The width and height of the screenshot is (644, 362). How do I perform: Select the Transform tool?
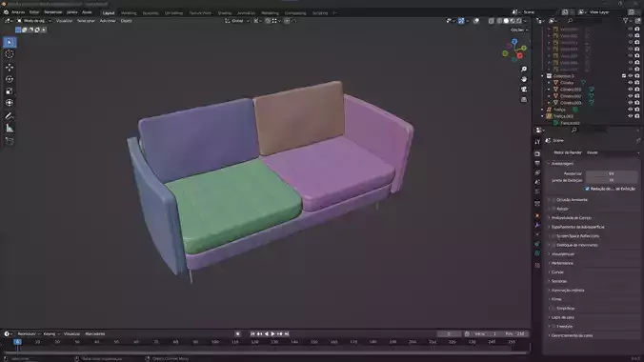tap(10, 103)
